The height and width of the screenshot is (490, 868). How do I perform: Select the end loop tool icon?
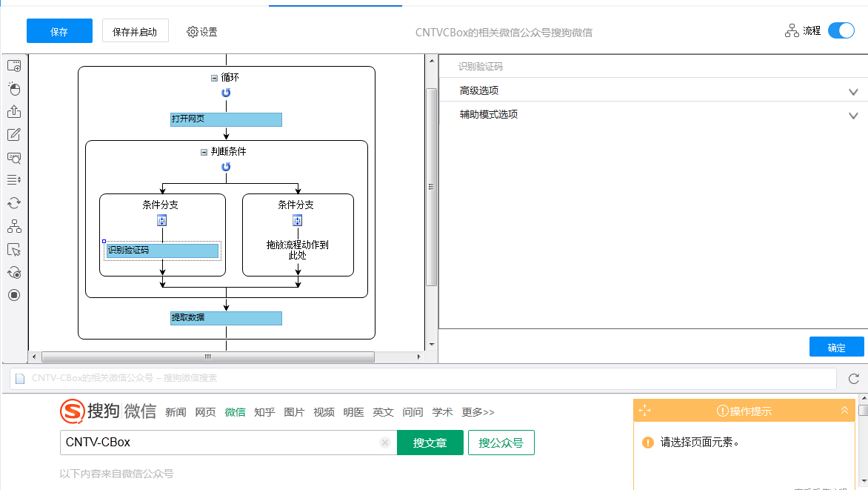click(14, 272)
